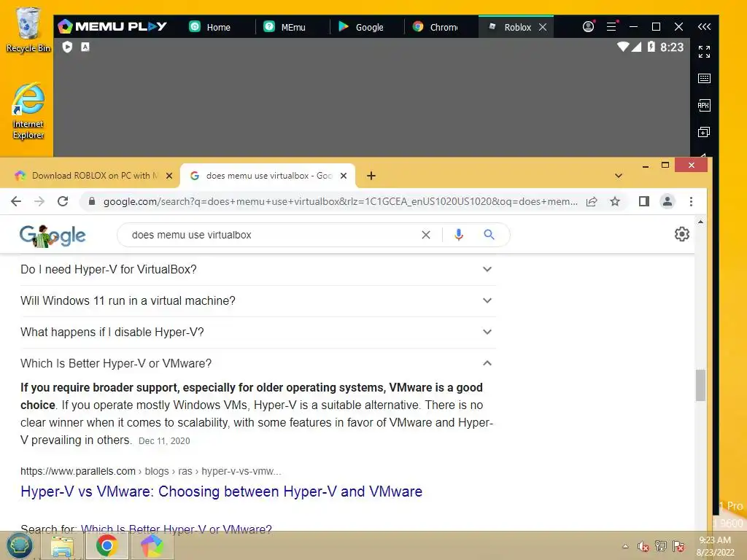Expand "Will Windows 11 run in a virtual machine?"

(258, 301)
